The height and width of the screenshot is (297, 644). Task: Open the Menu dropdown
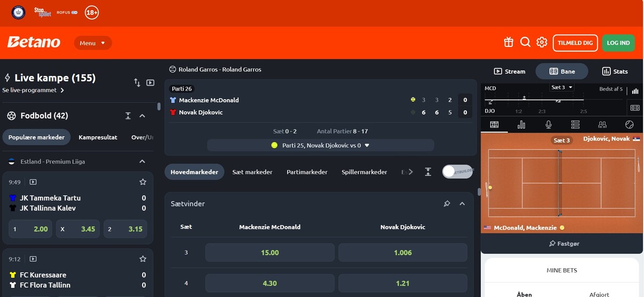click(x=93, y=43)
